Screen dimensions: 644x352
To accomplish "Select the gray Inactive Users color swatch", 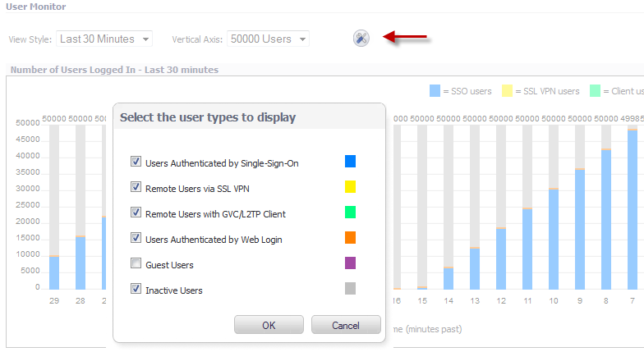I will [350, 289].
